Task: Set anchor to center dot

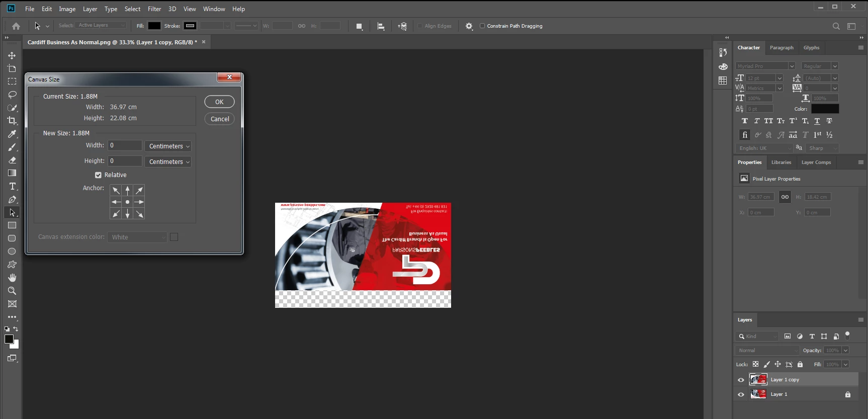Action: tap(127, 202)
